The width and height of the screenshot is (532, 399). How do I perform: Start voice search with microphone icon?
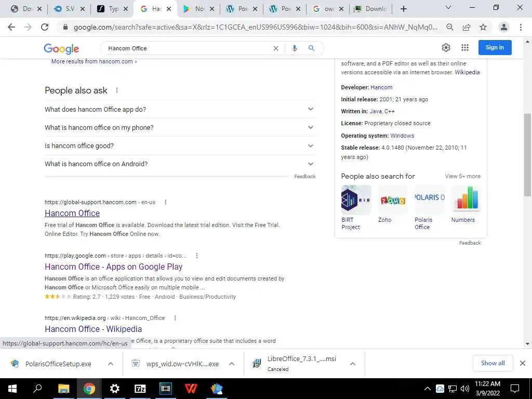tap(295, 48)
